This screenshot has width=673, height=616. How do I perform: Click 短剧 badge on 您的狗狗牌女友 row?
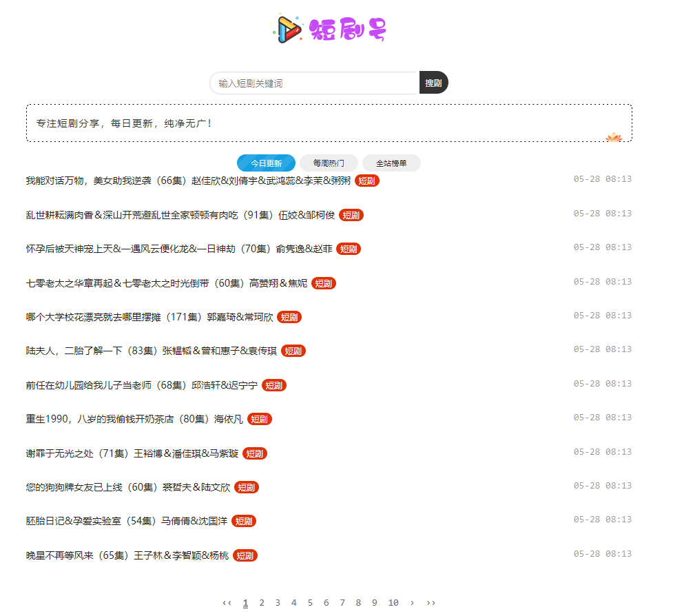[x=247, y=488]
